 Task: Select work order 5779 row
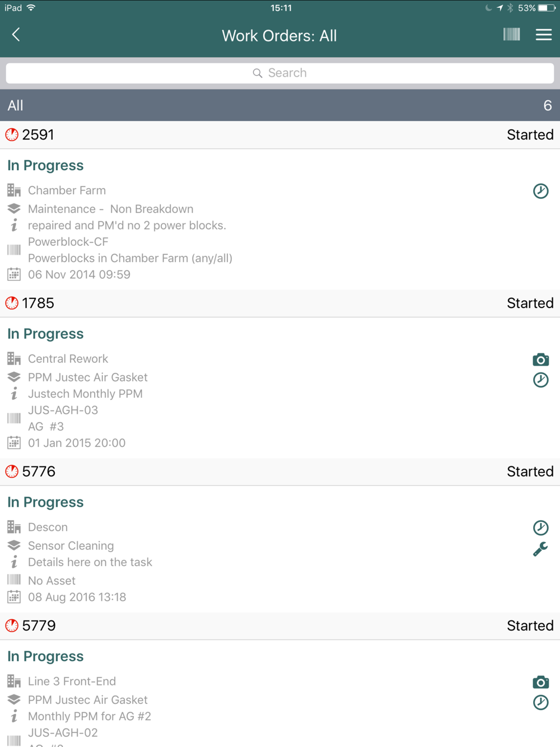(280, 625)
